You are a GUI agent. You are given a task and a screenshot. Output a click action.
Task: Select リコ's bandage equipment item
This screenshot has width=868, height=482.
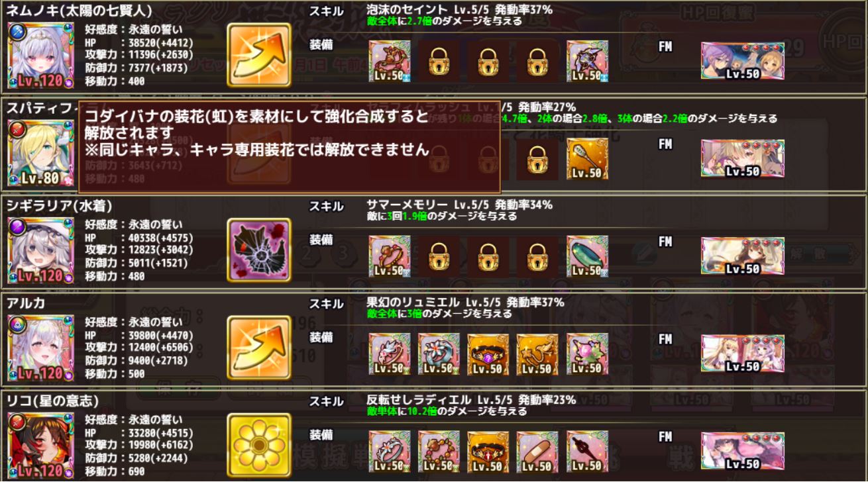(537, 452)
